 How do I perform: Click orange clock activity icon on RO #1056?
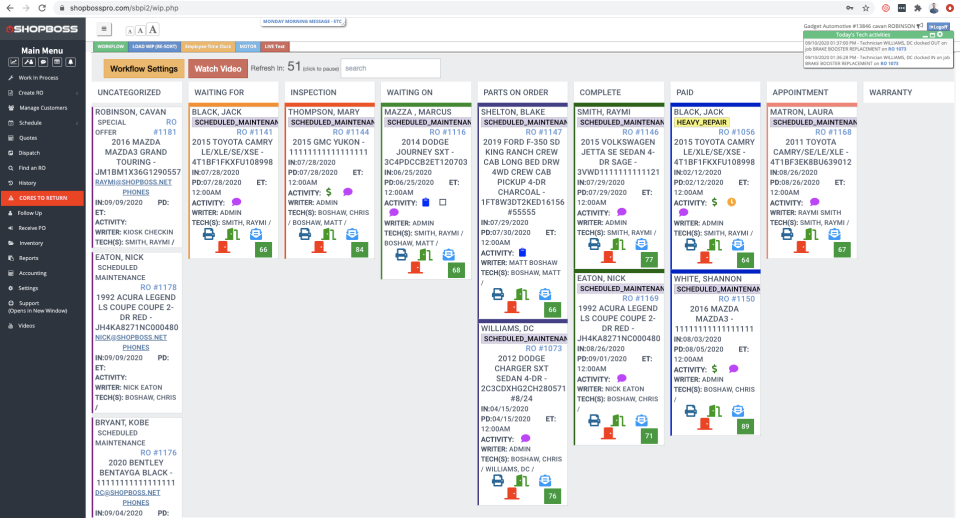tap(732, 202)
